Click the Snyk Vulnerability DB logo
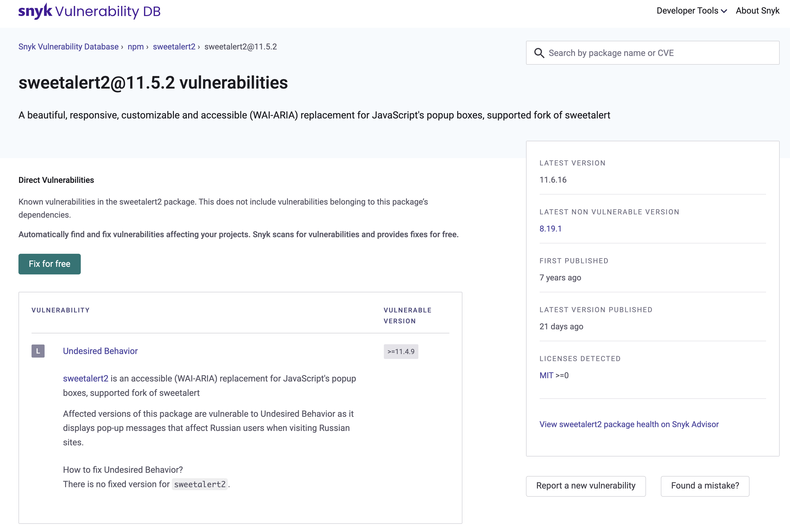 pos(89,11)
